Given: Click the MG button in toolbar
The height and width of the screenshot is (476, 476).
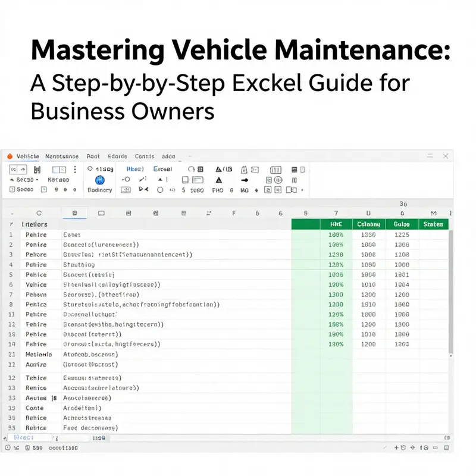Looking at the screenshot, I should coord(245,190).
